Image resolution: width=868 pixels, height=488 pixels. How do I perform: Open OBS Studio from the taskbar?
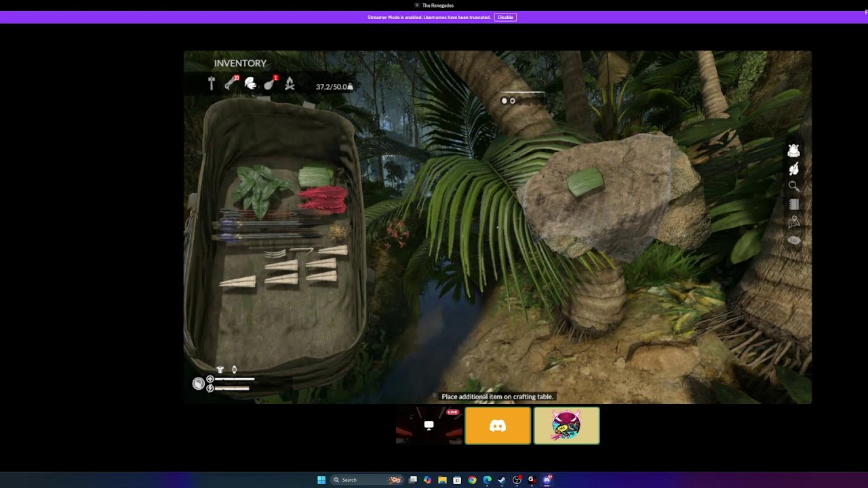pos(517,480)
